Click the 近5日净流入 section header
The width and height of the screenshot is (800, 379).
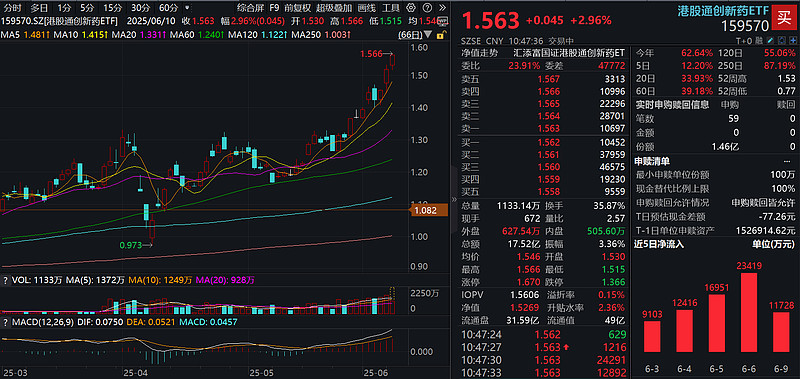(x=659, y=244)
